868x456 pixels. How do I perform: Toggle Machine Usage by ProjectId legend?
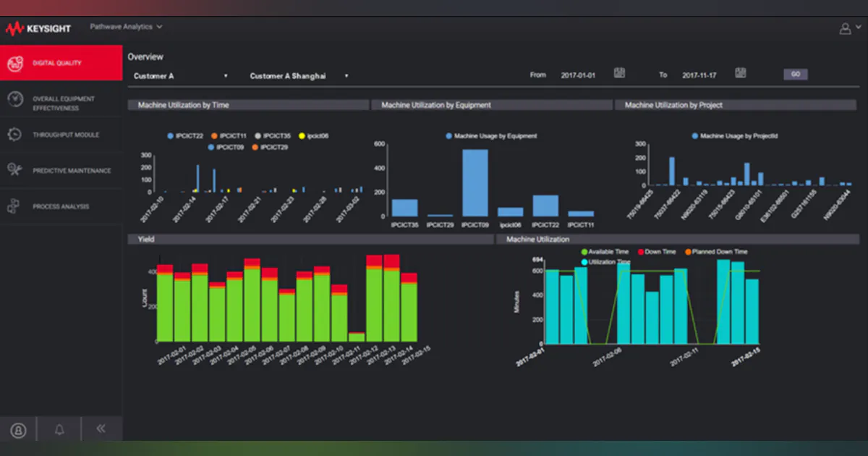pyautogui.click(x=734, y=135)
